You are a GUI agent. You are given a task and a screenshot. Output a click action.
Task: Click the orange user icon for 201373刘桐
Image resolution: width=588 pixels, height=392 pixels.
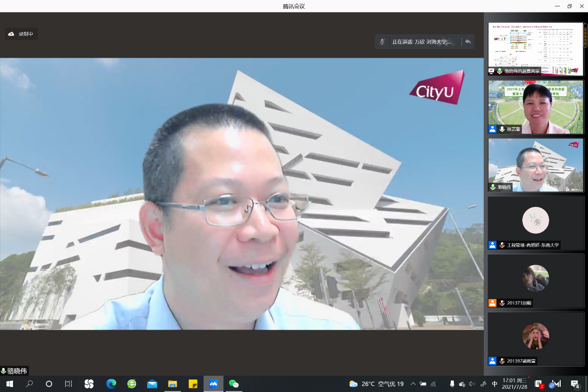(x=492, y=303)
